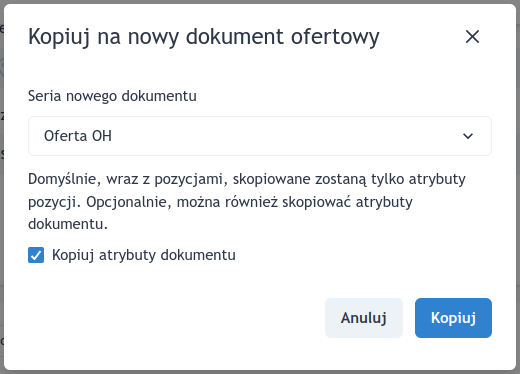Click the blue checkmark icon
This screenshot has height=374, width=520.
[36, 255]
